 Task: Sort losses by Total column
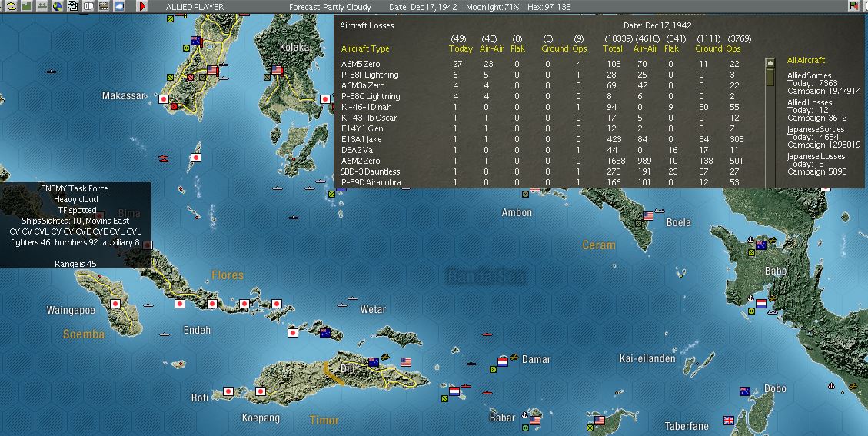[x=613, y=48]
